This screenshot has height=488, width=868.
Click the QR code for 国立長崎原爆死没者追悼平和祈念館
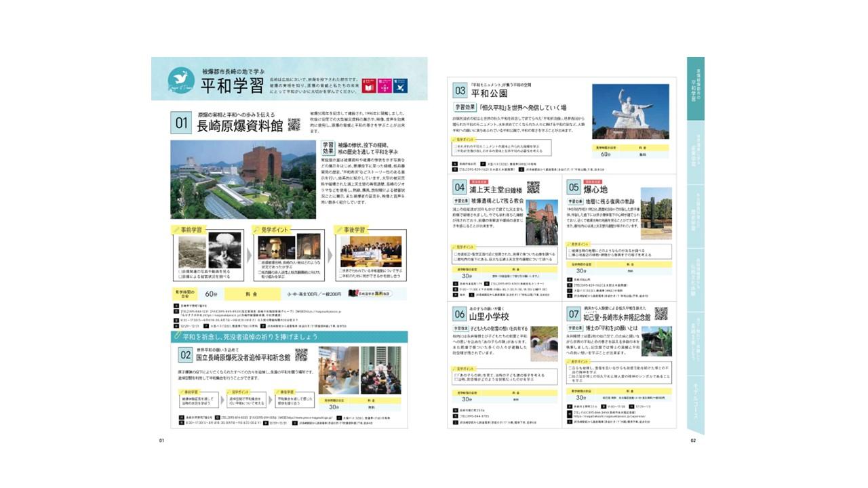[301, 354]
